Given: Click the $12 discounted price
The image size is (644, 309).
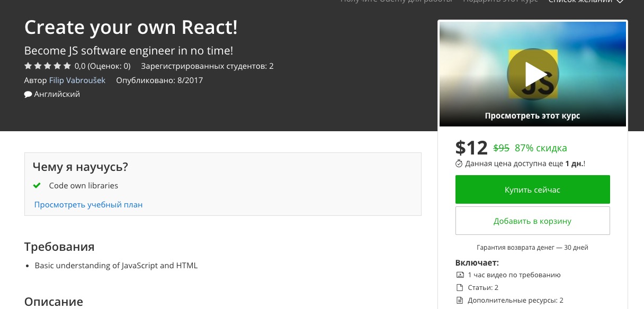Looking at the screenshot, I should click(x=471, y=148).
